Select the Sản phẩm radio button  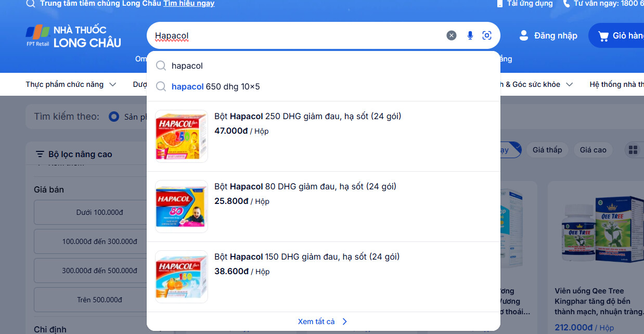tap(114, 117)
